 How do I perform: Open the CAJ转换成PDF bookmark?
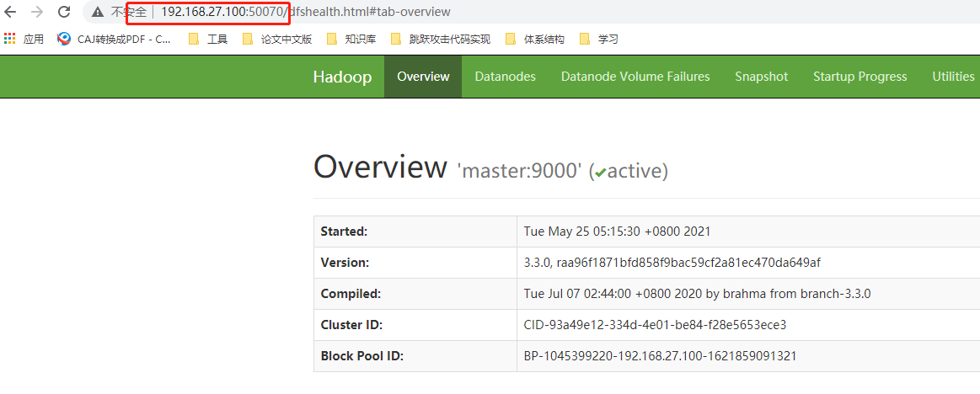tap(115, 40)
